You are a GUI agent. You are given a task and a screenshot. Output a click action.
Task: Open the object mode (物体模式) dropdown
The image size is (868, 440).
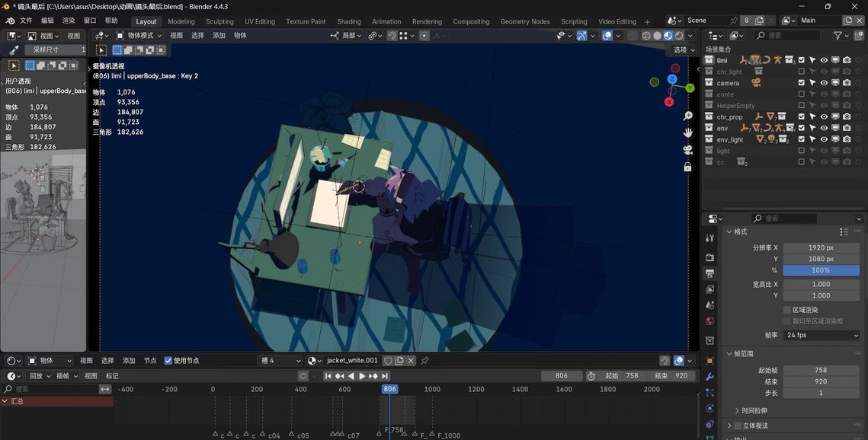click(139, 35)
